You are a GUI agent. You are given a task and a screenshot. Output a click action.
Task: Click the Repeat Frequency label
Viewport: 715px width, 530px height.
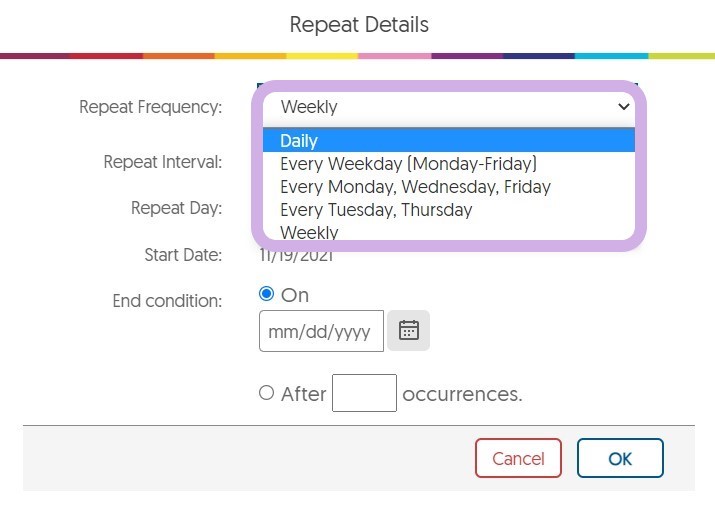(150, 107)
